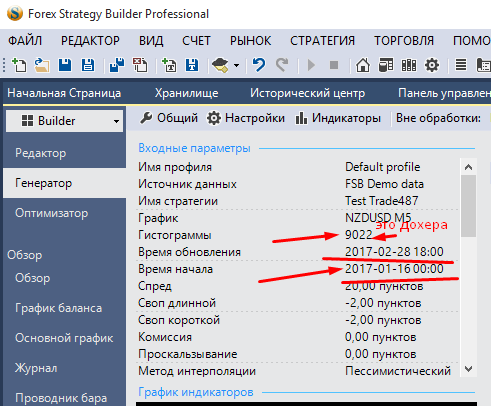The height and width of the screenshot is (406, 491).
Task: Click the stop square button
Action: (334, 65)
